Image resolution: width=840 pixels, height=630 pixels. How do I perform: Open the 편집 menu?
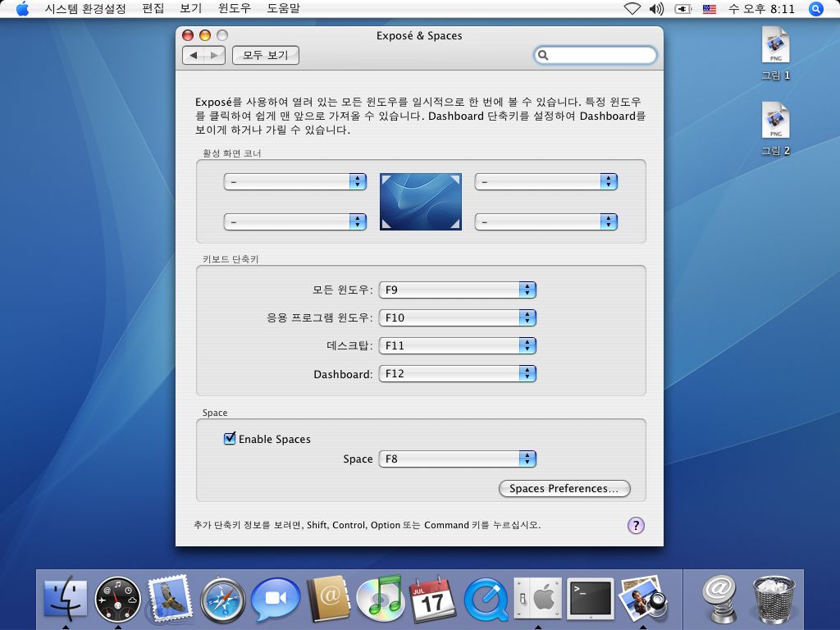(x=153, y=9)
